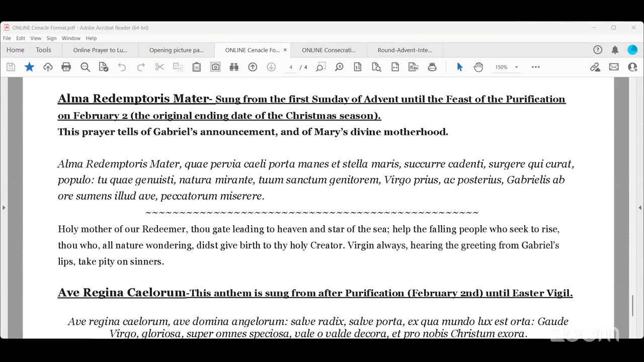Image resolution: width=644 pixels, height=362 pixels.
Task: Switch to Round-Advent-Inte... tab
Action: pos(405,50)
